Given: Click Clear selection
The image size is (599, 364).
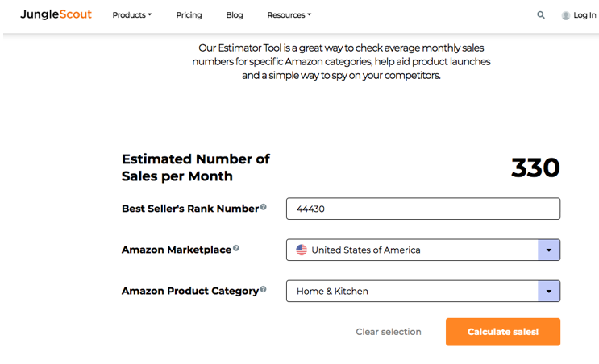Looking at the screenshot, I should point(389,332).
